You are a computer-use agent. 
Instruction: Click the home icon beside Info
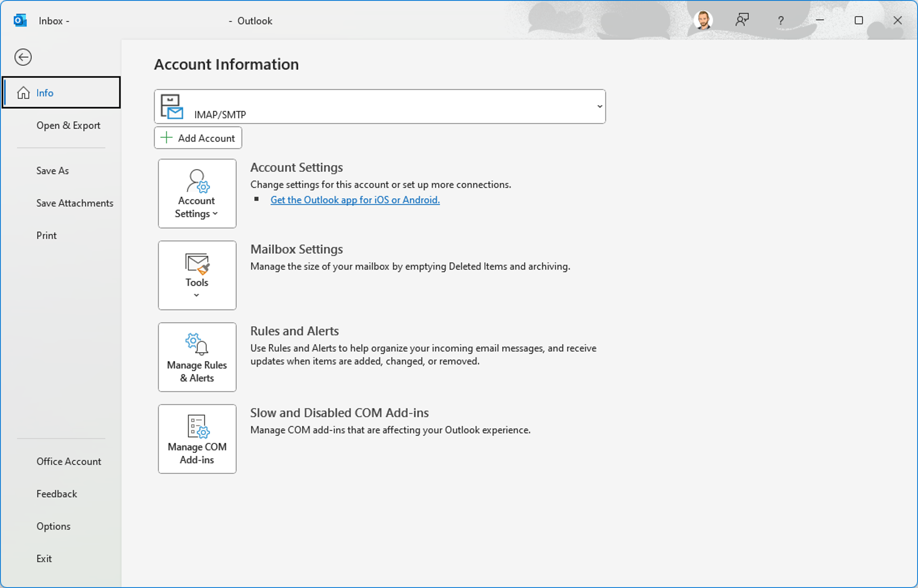[23, 93]
